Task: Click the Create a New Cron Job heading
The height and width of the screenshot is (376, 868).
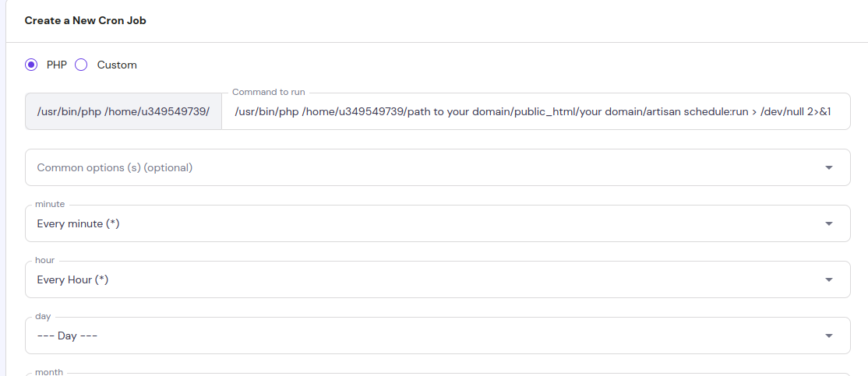Action: pos(86,20)
